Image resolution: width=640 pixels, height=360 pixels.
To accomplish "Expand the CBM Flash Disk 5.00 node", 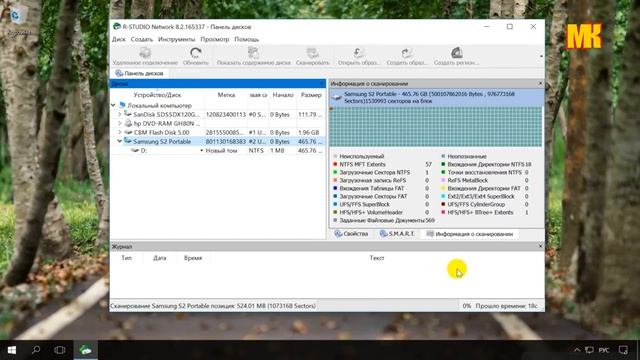I will click(120, 132).
